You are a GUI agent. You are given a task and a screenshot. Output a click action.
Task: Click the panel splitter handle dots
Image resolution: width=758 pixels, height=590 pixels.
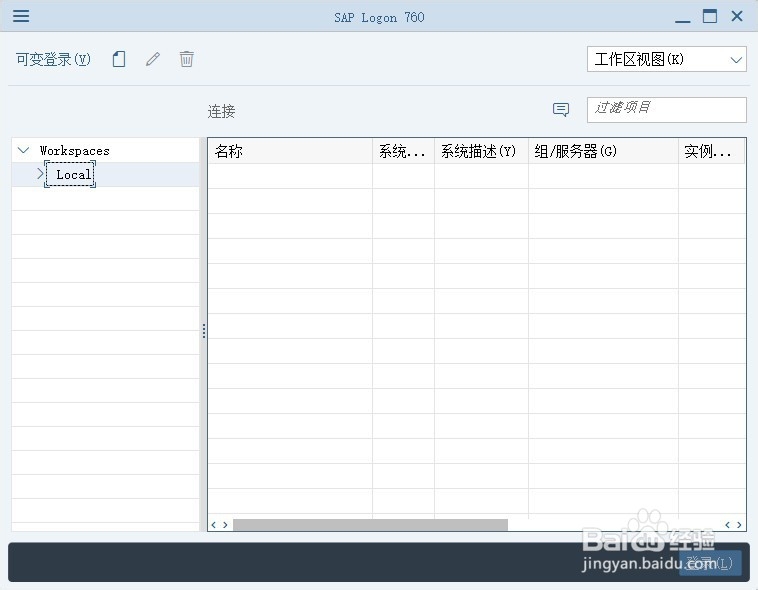tap(204, 331)
